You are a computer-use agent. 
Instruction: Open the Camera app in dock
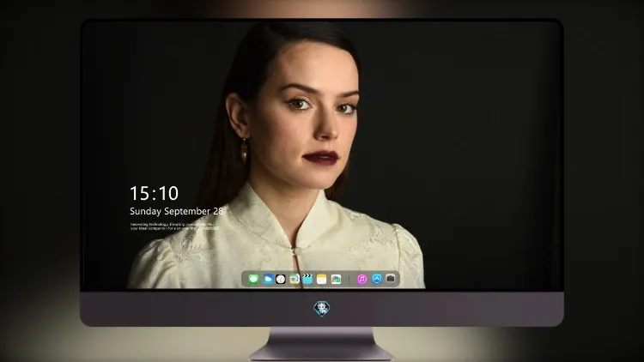tap(391, 279)
